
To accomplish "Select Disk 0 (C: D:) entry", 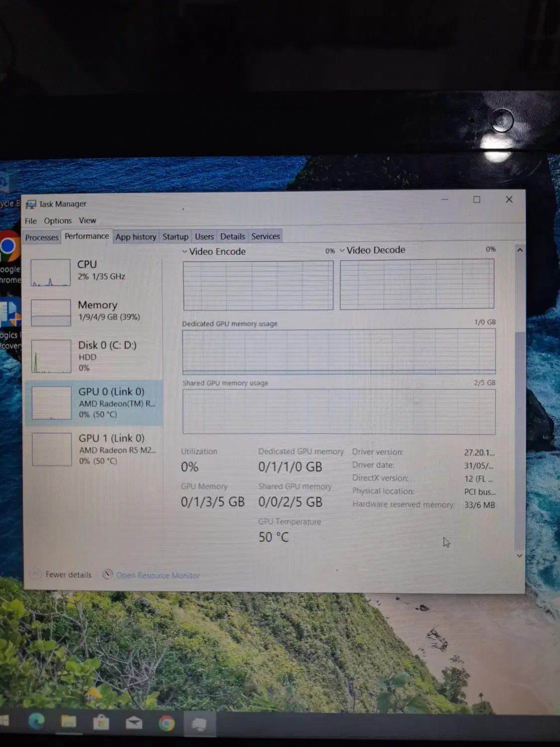I will 95,356.
